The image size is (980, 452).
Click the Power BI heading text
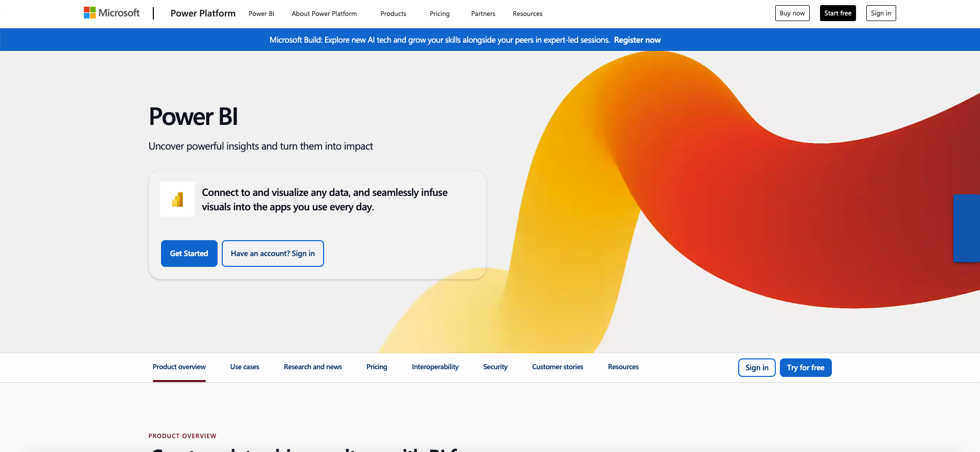click(193, 117)
